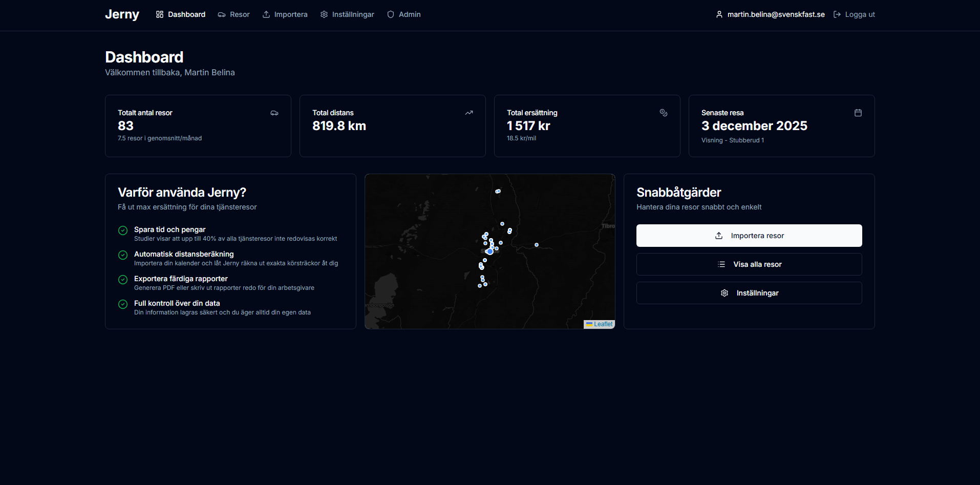
Task: Click the checkmark icon beside Spara tid och pengar
Action: click(123, 230)
